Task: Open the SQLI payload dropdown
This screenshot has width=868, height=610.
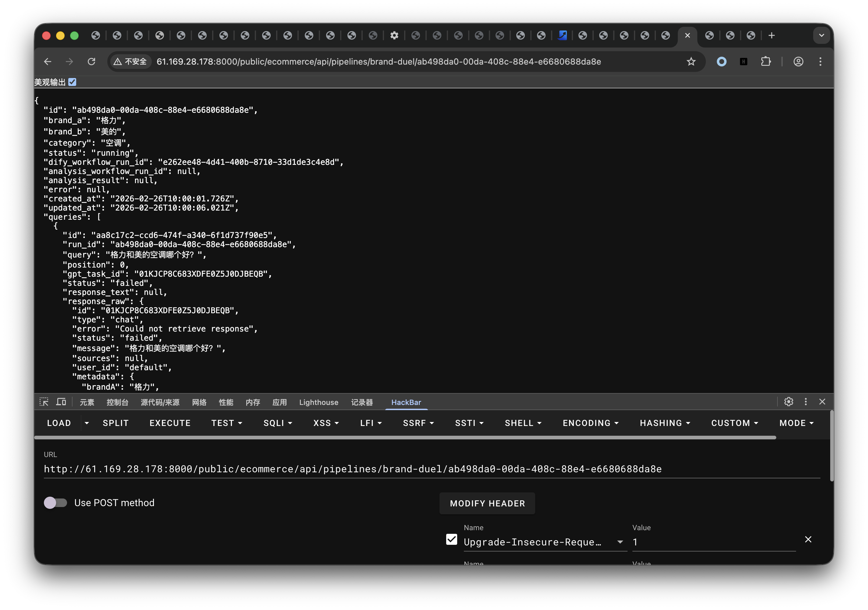Action: [x=278, y=423]
